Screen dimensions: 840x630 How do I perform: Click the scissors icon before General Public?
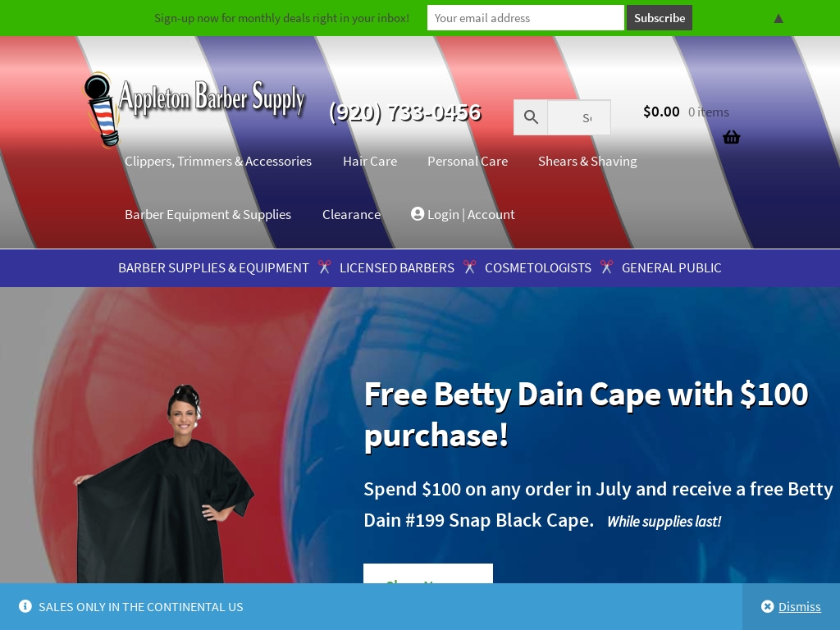(606, 267)
